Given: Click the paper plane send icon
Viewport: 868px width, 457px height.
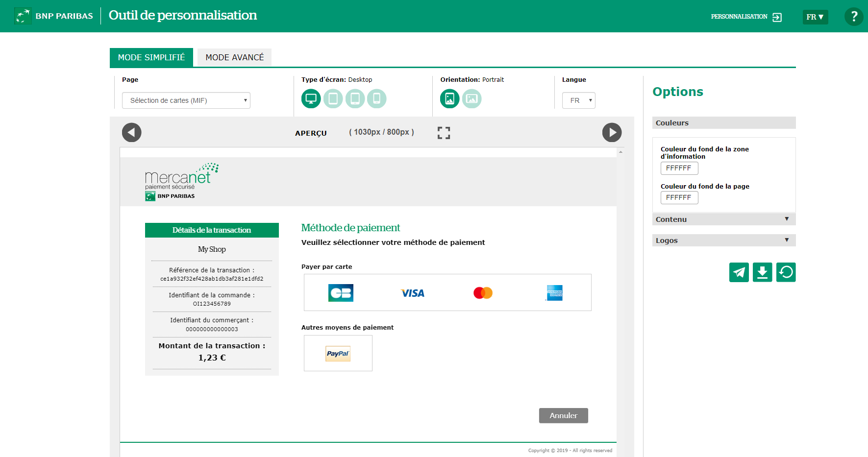Looking at the screenshot, I should (739, 272).
